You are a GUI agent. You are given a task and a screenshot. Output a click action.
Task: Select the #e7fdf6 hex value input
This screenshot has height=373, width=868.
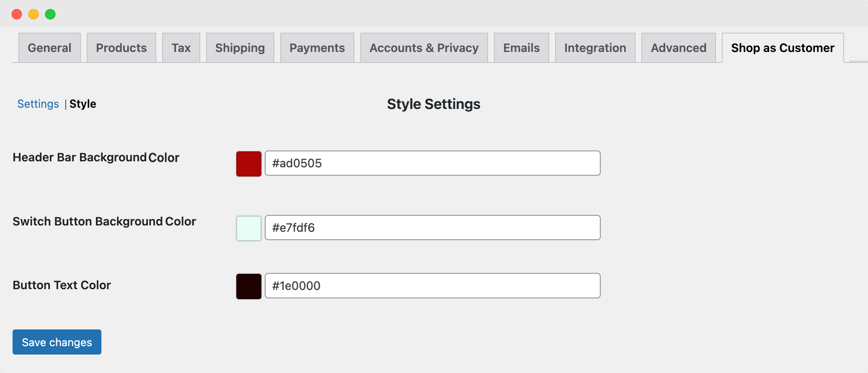(433, 228)
